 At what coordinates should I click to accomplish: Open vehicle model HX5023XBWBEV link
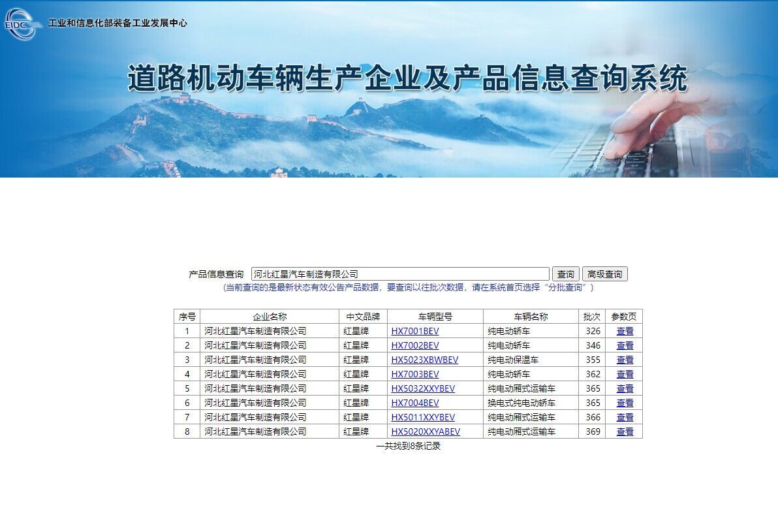(425, 360)
